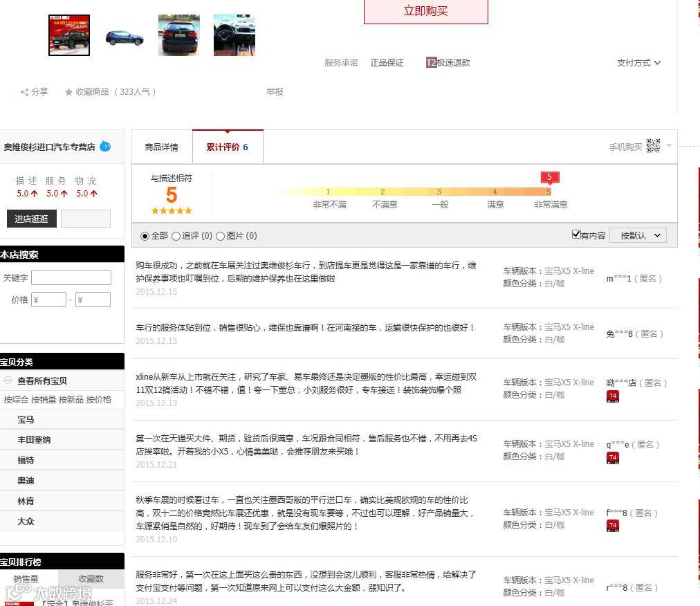Screen dimensions: 700x606
Task: Click the T2 极速退款 badge icon
Action: [431, 62]
